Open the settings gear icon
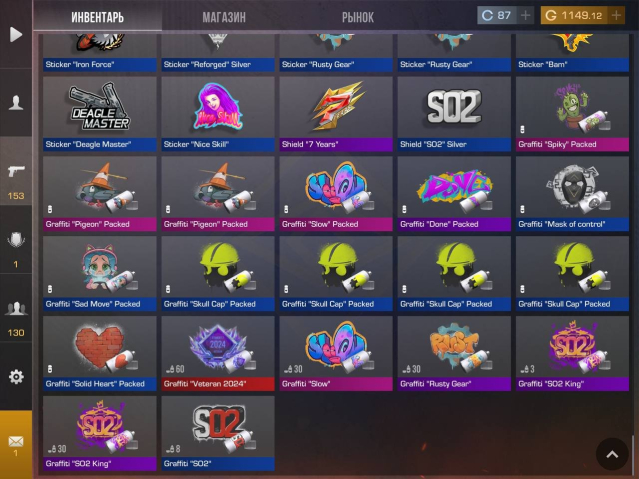The width and height of the screenshot is (639, 479). [16, 377]
